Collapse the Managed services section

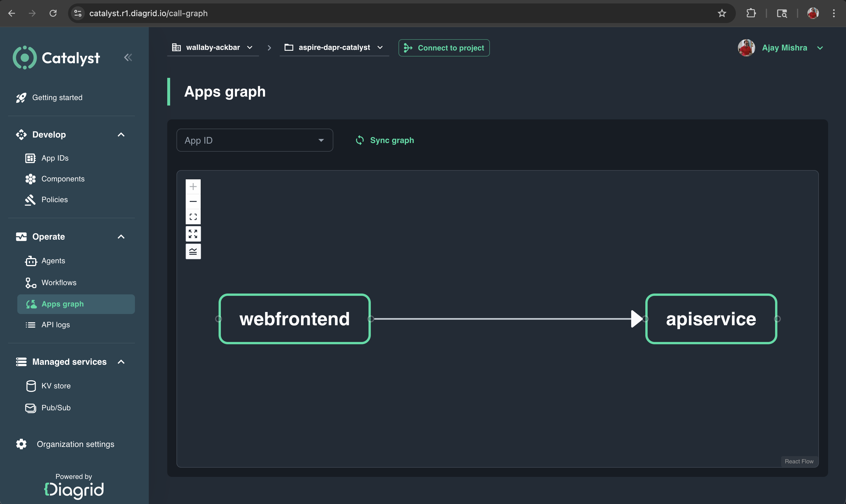pyautogui.click(x=121, y=362)
